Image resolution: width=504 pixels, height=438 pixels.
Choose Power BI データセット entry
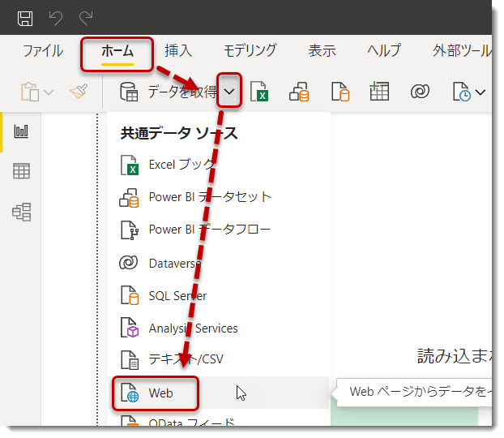tap(218, 197)
